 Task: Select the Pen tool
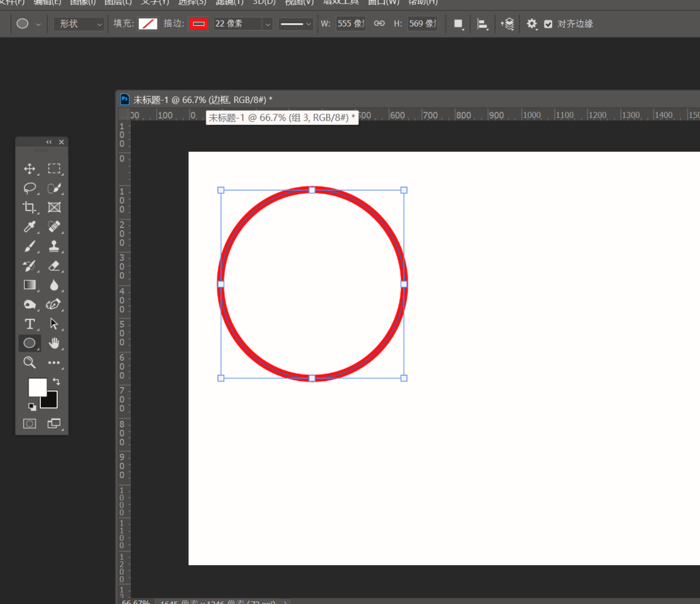pos(54,305)
